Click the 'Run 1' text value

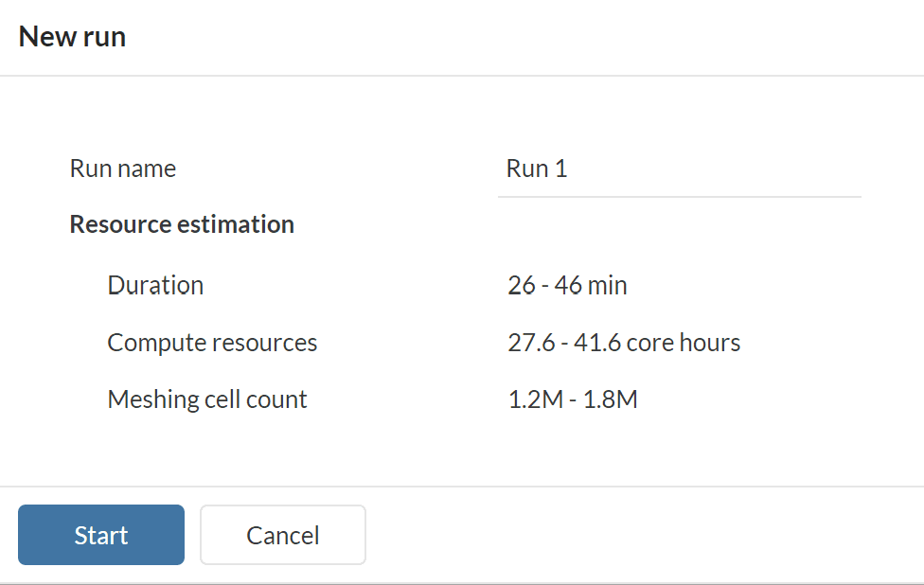pos(537,169)
